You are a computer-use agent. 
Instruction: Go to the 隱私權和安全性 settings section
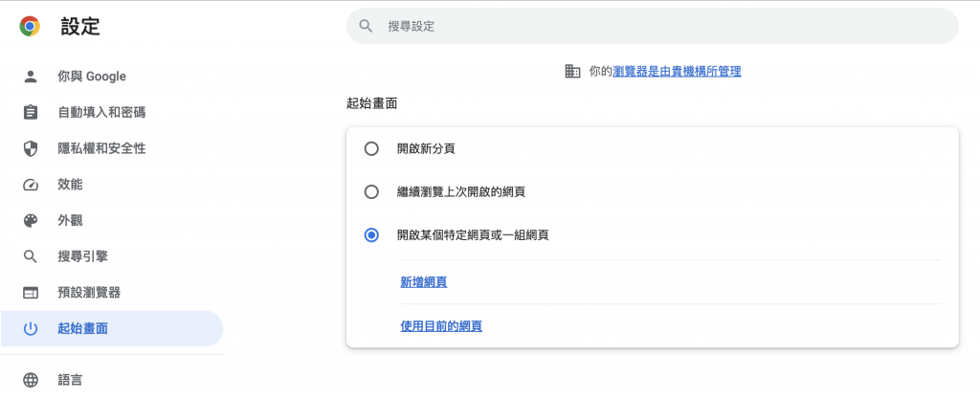[x=101, y=148]
